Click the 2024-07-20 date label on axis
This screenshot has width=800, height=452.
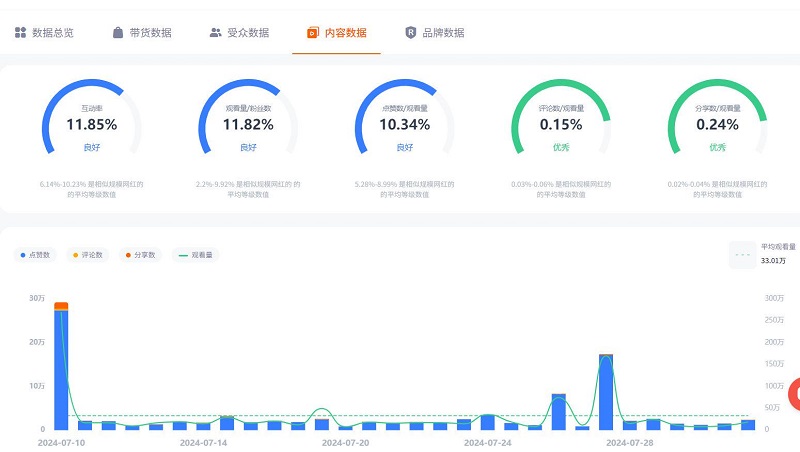pyautogui.click(x=345, y=441)
